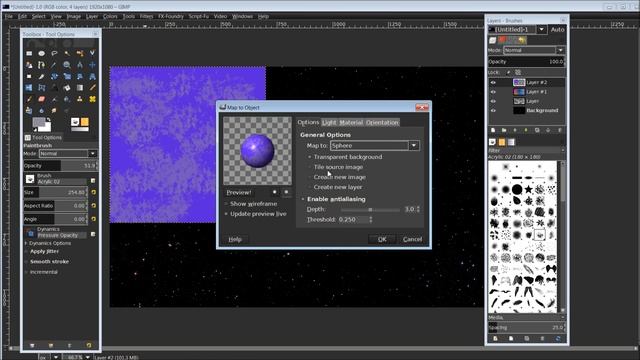Adjust the Threshold value stepper arrows

(x=371, y=220)
